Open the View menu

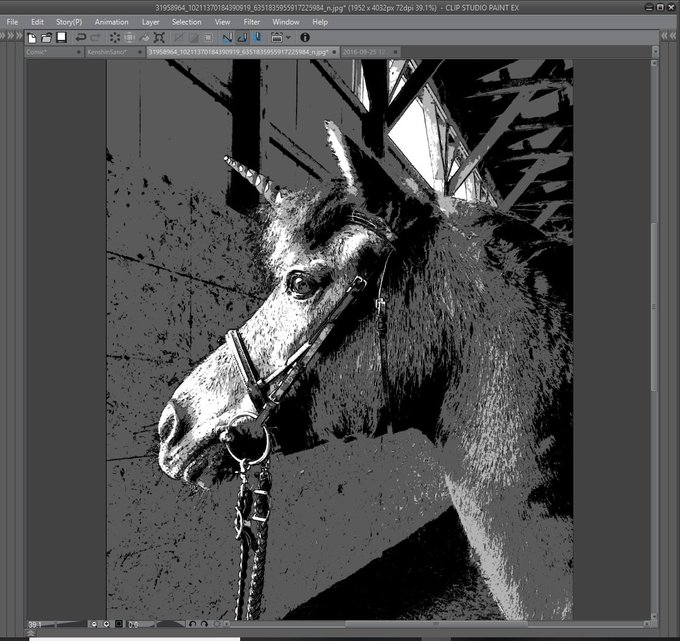point(222,22)
